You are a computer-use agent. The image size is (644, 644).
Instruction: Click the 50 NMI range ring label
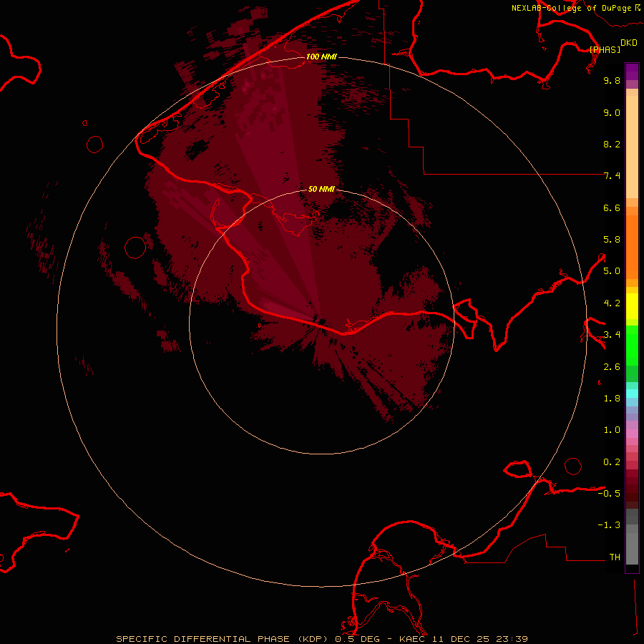tap(321, 189)
